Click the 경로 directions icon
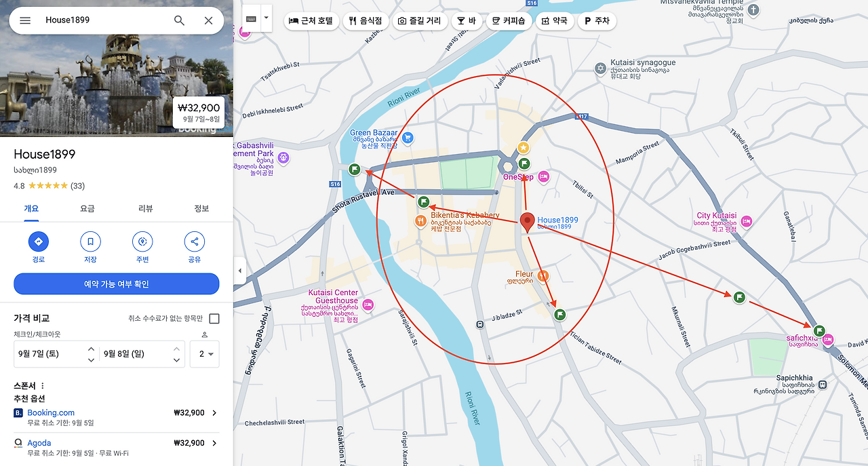The width and height of the screenshot is (868, 466). coord(38,241)
